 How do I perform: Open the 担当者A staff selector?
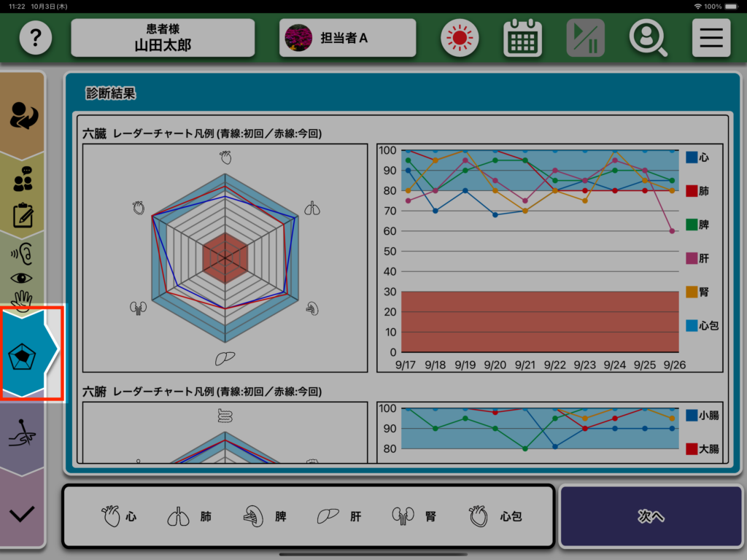tap(347, 38)
